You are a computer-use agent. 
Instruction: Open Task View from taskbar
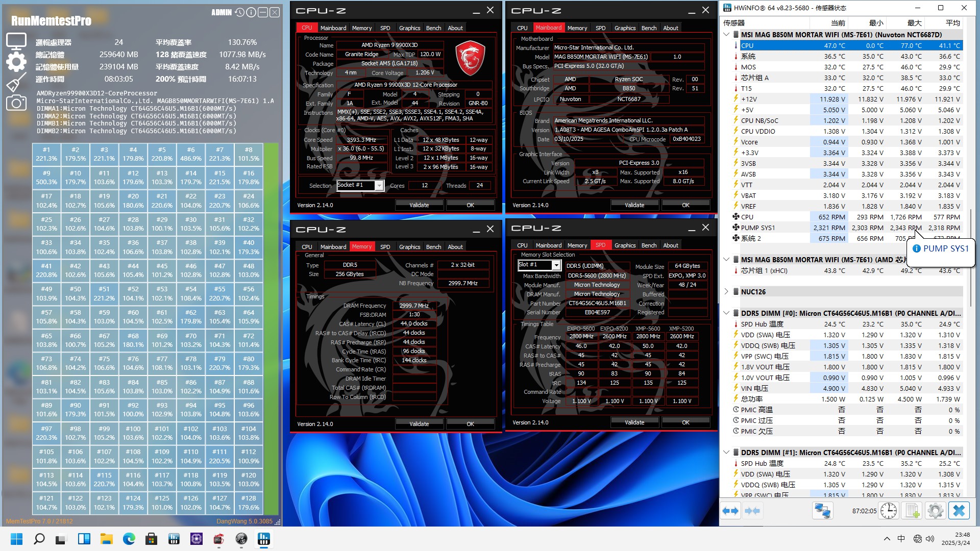[61, 539]
